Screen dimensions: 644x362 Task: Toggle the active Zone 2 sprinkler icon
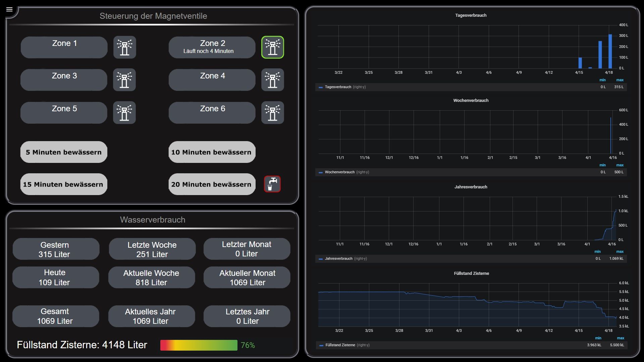(272, 47)
